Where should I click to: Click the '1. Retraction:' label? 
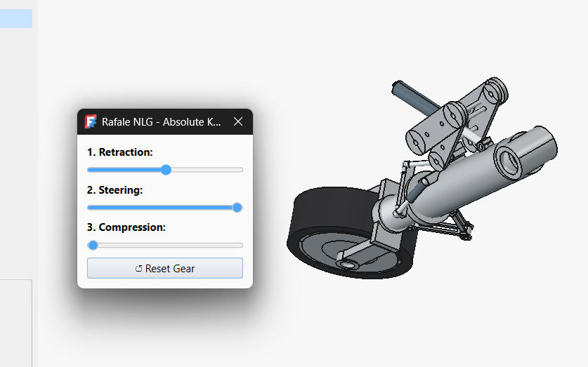[120, 152]
